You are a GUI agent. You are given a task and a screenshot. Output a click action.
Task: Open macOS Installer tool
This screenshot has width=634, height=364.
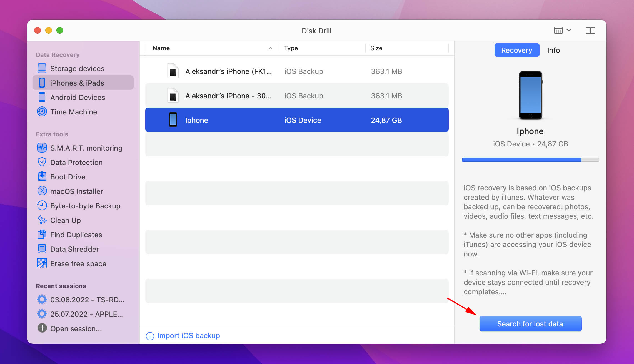tap(83, 191)
